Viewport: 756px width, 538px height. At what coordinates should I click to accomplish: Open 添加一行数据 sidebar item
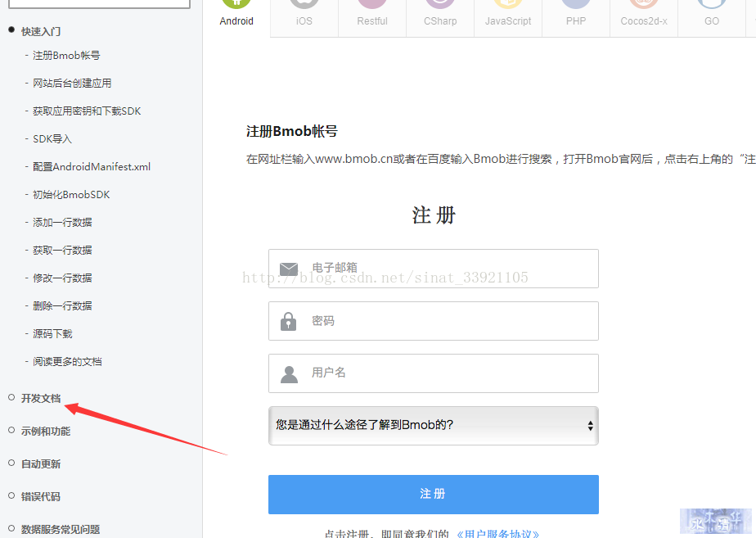pos(62,223)
